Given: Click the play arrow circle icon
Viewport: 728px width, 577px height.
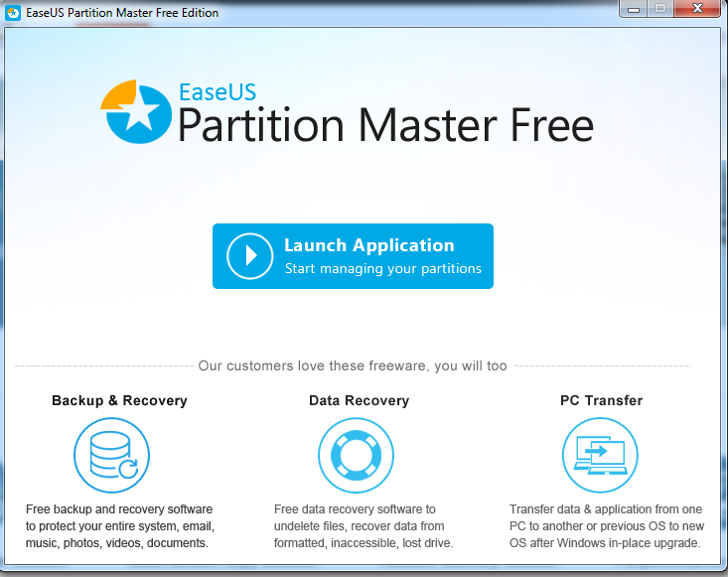Looking at the screenshot, I should point(250,256).
